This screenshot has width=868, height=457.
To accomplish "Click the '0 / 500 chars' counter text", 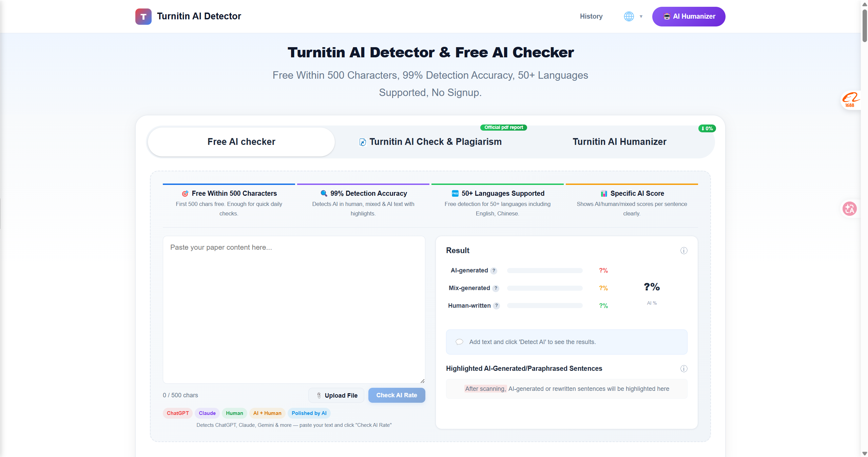I will [x=180, y=395].
